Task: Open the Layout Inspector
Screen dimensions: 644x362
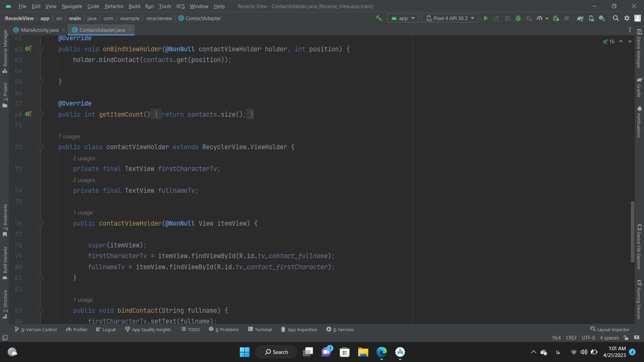Action: [610, 329]
